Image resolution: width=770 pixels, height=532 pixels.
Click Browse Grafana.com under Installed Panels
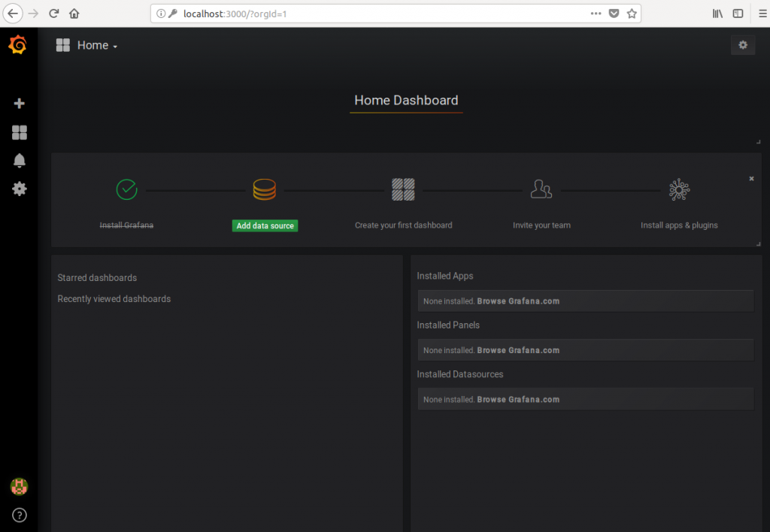tap(518, 350)
